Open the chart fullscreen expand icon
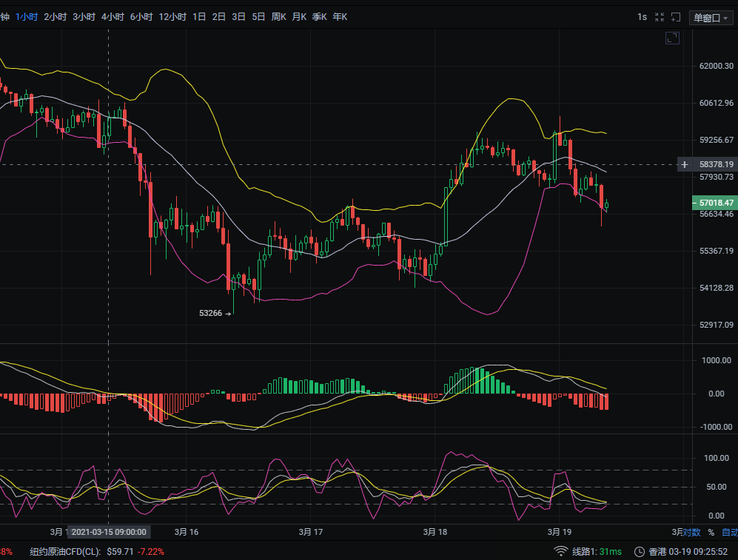This screenshot has width=738, height=560. [672, 38]
